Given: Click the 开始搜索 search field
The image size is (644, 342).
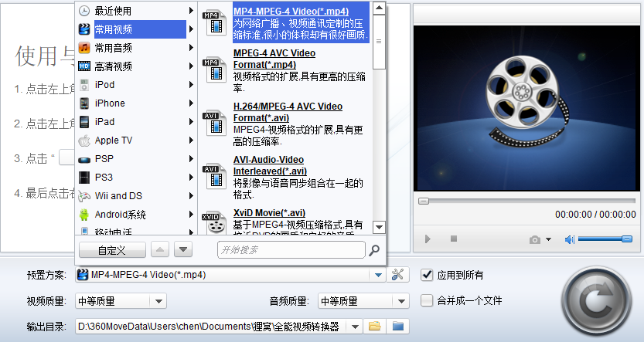Looking at the screenshot, I should coord(291,249).
